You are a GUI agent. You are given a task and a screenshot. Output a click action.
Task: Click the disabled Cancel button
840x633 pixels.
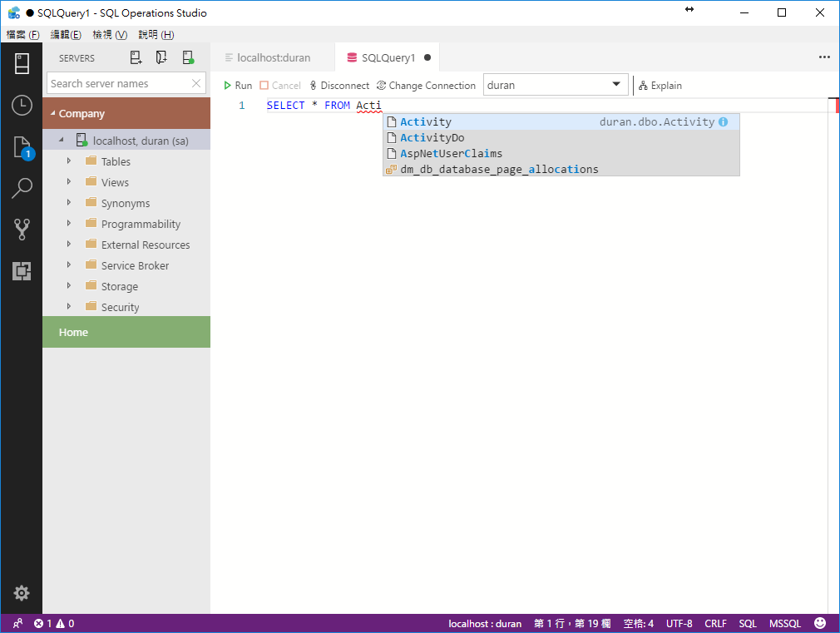coord(280,85)
